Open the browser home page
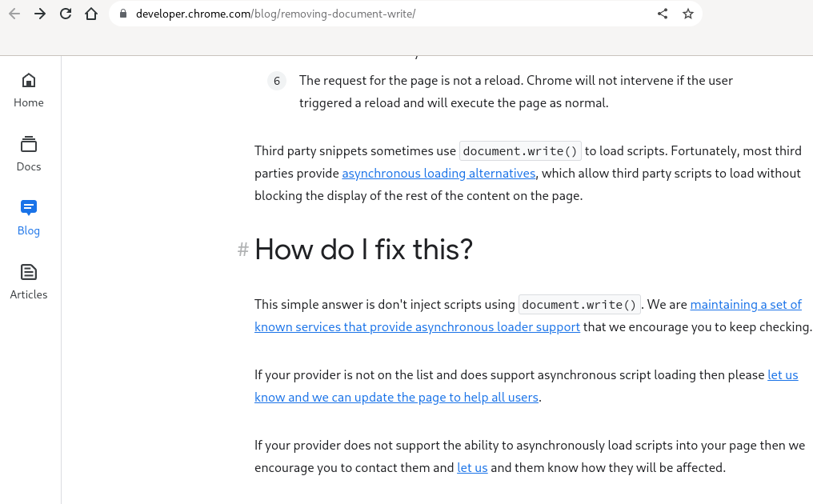Screen dimensions: 813x504 pyautogui.click(x=91, y=13)
